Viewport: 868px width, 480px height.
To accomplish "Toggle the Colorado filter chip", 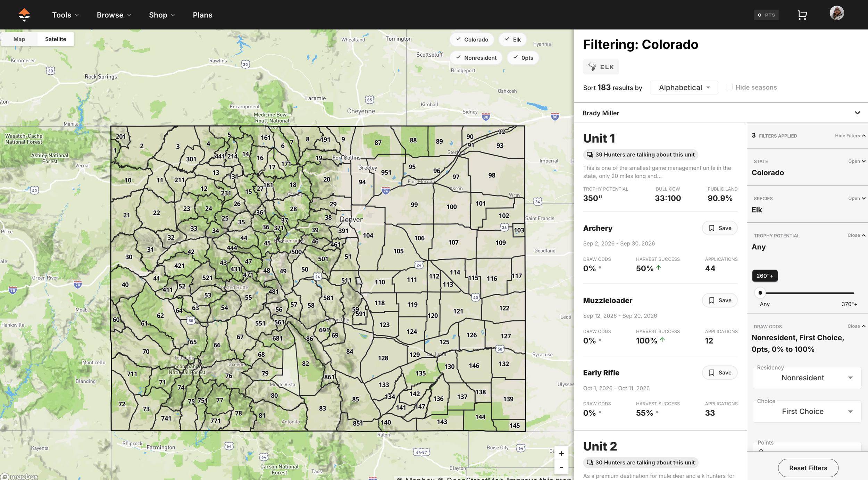I will [x=472, y=40].
